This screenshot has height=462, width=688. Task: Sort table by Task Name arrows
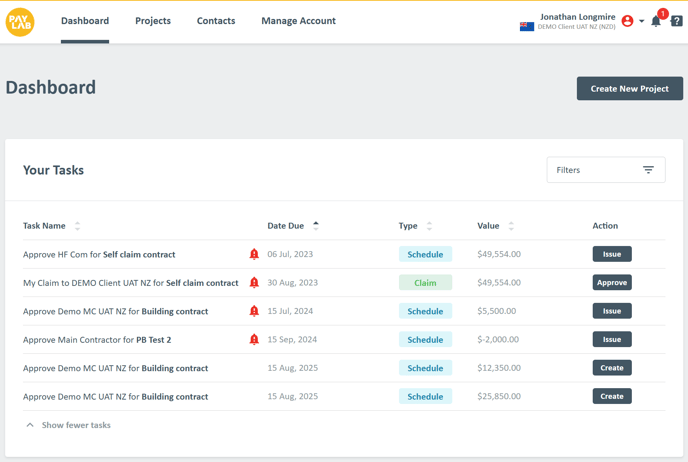click(77, 226)
